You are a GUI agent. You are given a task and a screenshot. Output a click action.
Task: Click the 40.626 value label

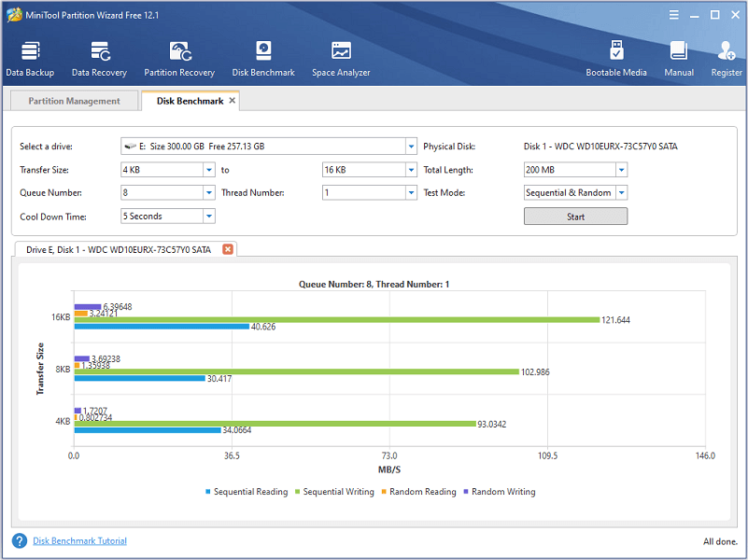pos(263,327)
